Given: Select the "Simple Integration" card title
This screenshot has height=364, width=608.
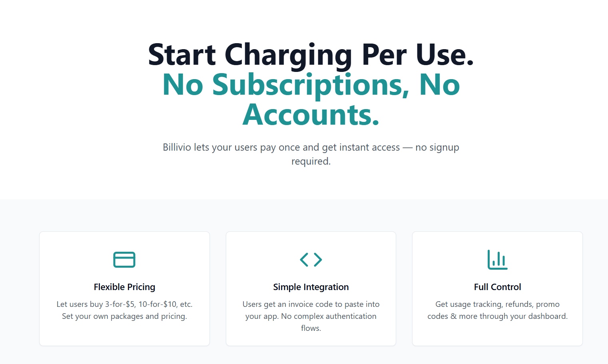Looking at the screenshot, I should (311, 287).
